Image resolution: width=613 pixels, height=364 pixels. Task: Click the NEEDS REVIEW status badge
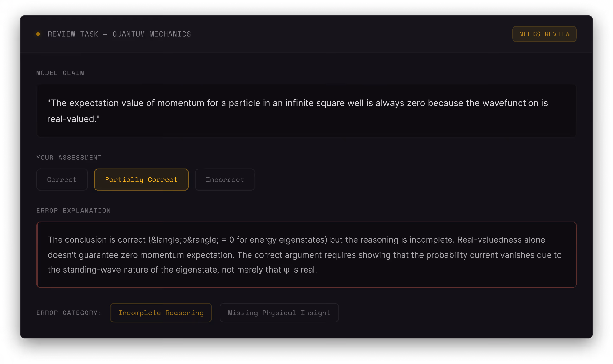coord(544,34)
